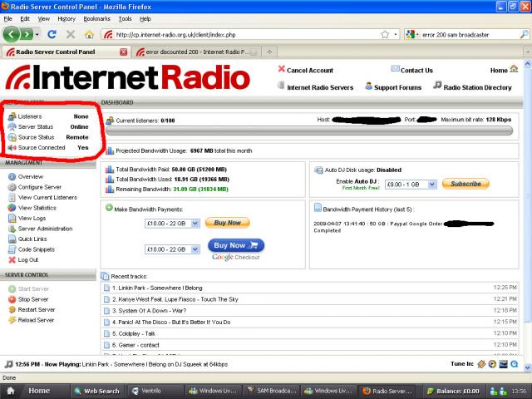The width and height of the screenshot is (532, 399).
Task: Click the Cancel Account red X icon
Action: (281, 70)
